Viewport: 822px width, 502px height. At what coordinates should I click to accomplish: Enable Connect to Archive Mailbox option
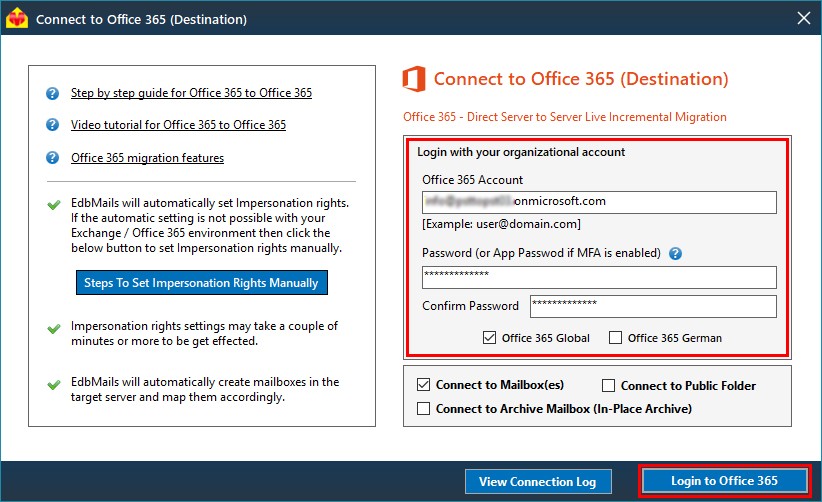pyautogui.click(x=424, y=409)
